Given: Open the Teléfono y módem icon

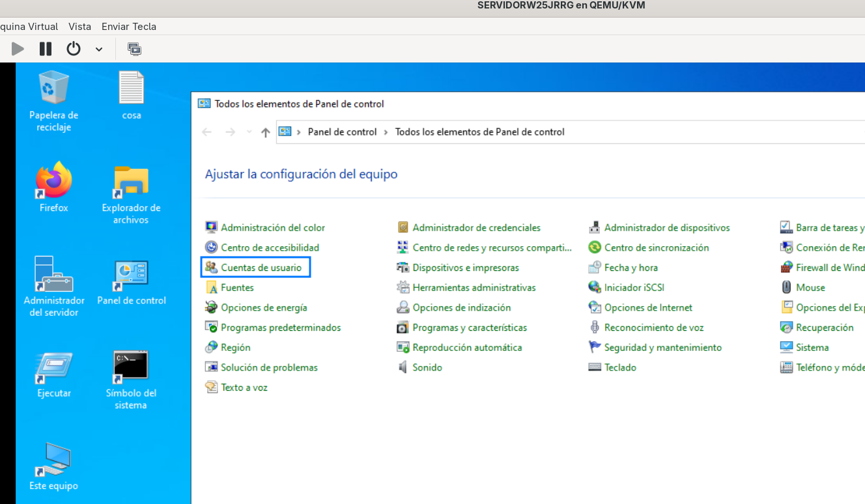Looking at the screenshot, I should coord(786,367).
